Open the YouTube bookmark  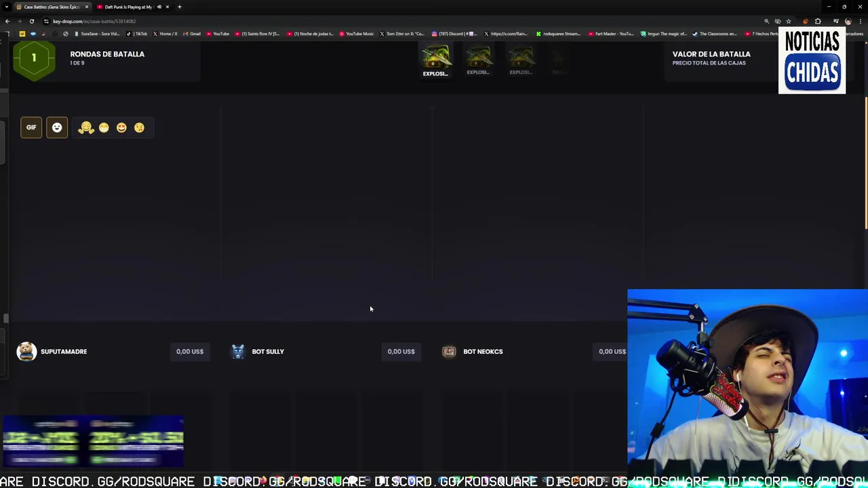[218, 34]
